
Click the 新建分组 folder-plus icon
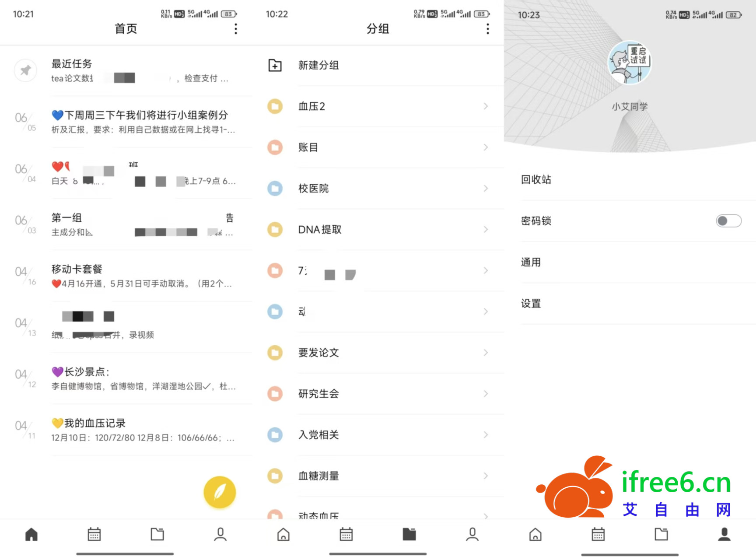[275, 65]
